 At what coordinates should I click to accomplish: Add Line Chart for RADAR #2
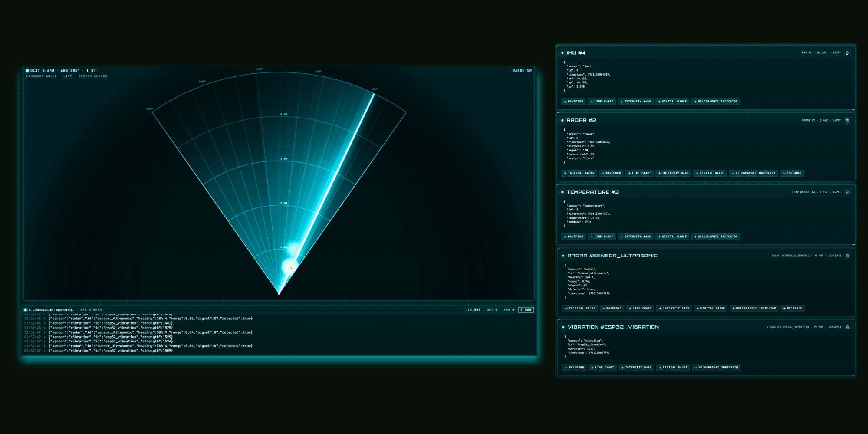[640, 173]
